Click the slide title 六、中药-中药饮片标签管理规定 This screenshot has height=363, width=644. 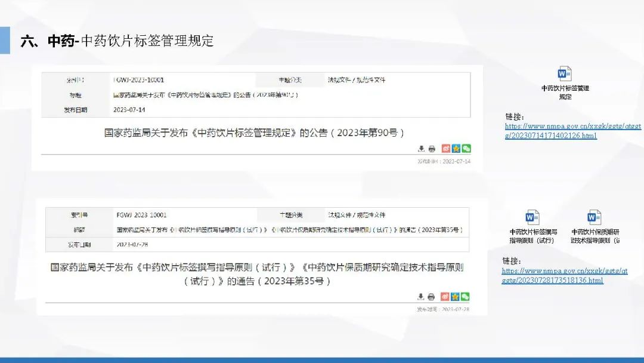click(117, 41)
